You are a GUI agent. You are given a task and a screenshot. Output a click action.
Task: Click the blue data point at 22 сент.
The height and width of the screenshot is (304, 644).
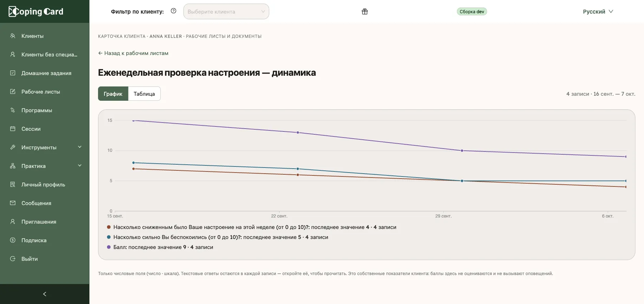coord(298,169)
